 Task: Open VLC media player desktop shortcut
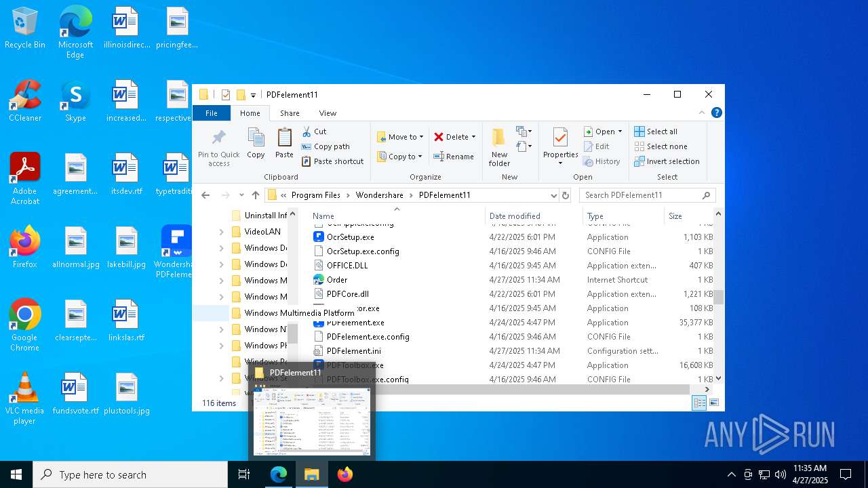tap(25, 399)
